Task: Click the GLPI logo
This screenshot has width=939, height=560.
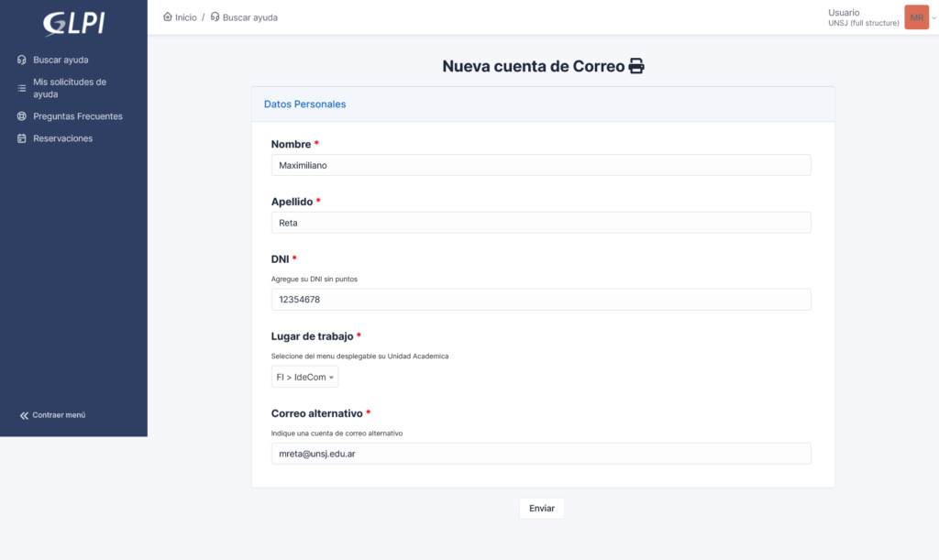Action: [73, 23]
